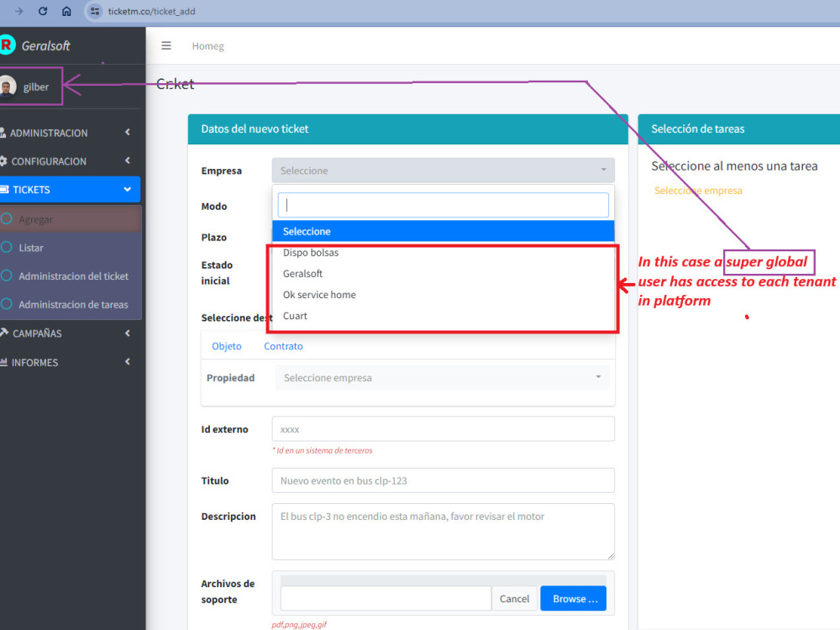The image size is (840, 630).
Task: Choose the highlighted Seleccione option
Action: (443, 232)
